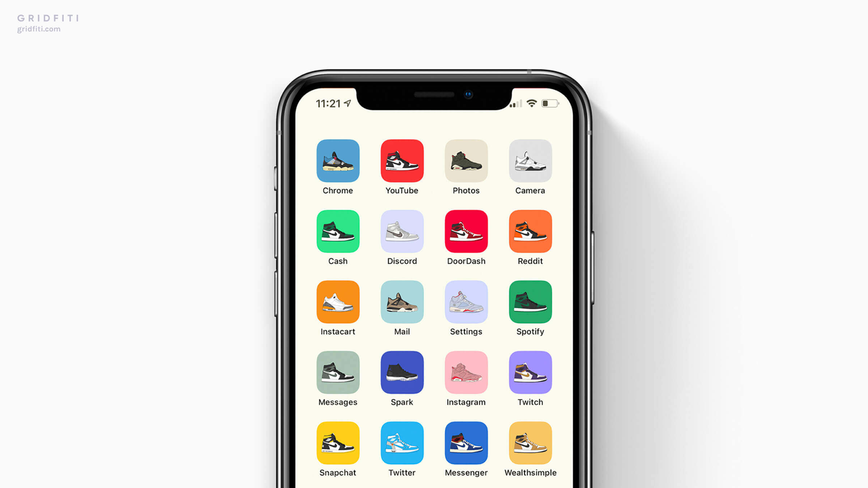Tap the Photos sneaker icon
Image resolution: width=868 pixels, height=488 pixels.
[x=465, y=160]
